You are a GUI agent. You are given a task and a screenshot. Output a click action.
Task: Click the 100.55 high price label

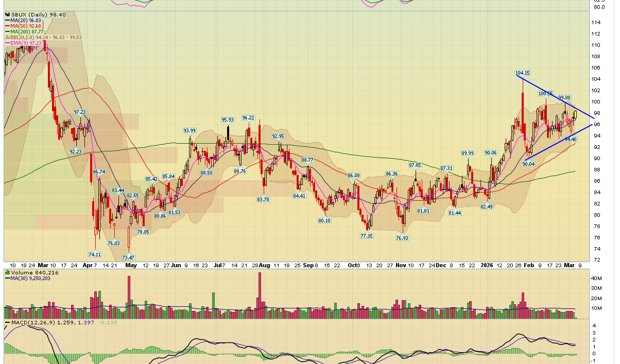[x=546, y=94]
